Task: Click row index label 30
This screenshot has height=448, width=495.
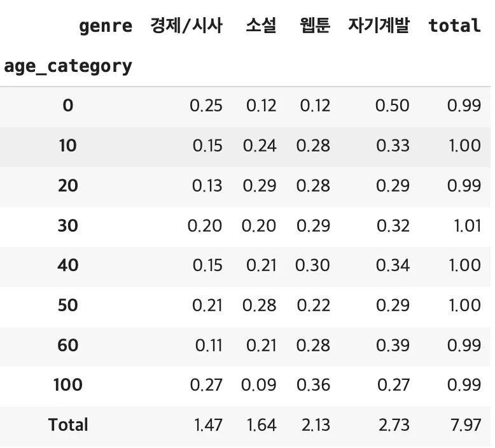Action: pos(68,225)
